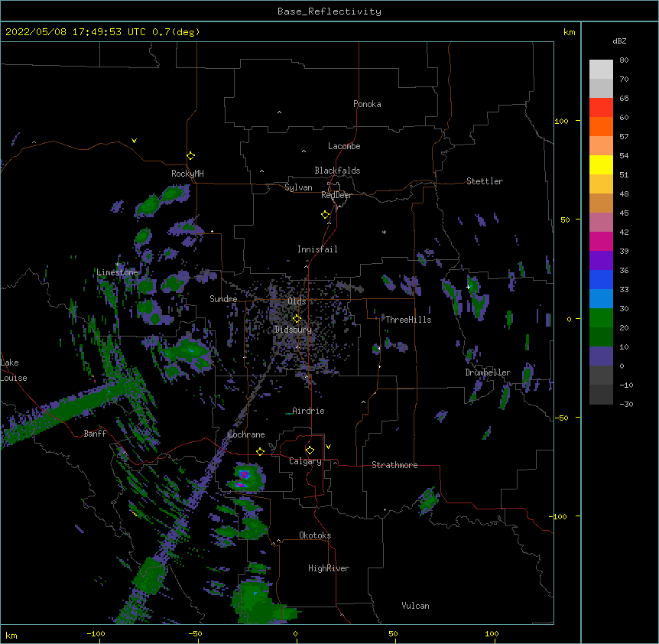659x644 pixels.
Task: Click the yellow diamond marker below Cochrane
Action: (x=260, y=451)
